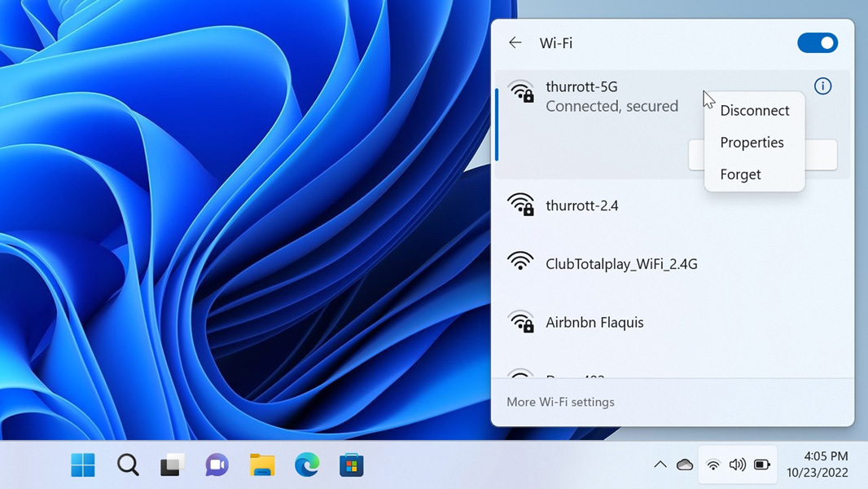Select the ClubTotalplay_WiFi_2.4G network
Image resolution: width=868 pixels, height=489 pixels.
click(620, 264)
